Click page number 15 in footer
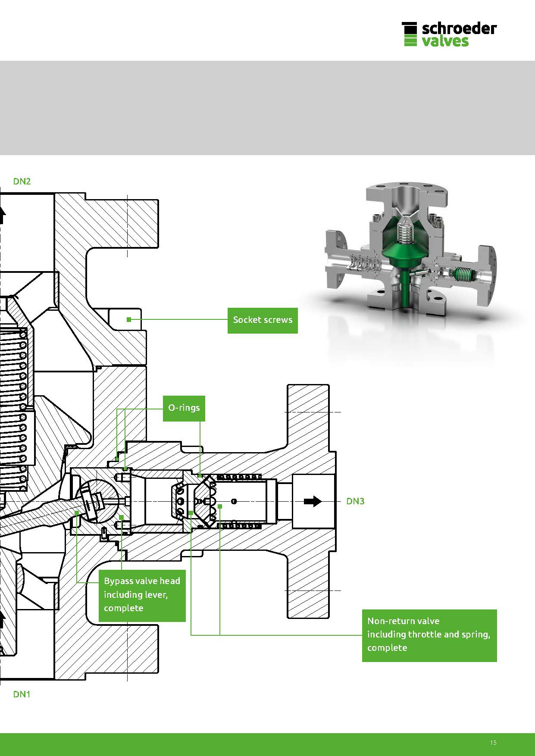 coord(493,742)
